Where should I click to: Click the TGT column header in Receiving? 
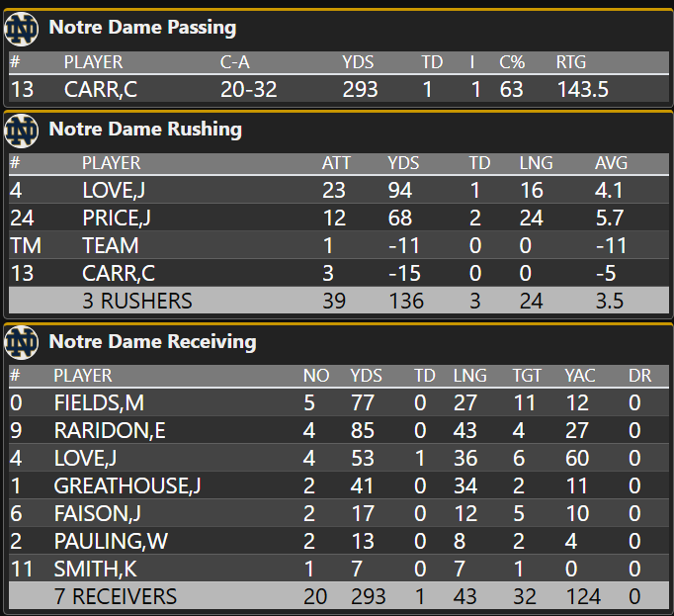pyautogui.click(x=528, y=376)
